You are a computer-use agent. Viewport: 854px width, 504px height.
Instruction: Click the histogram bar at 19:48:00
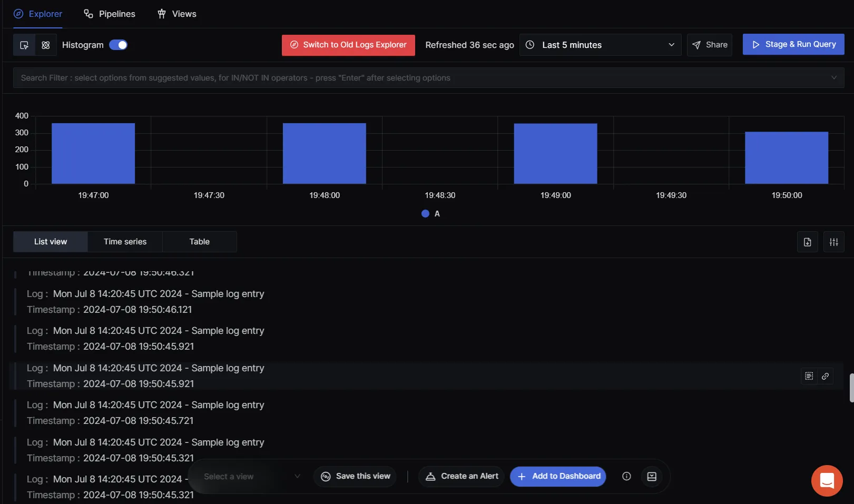pos(325,153)
